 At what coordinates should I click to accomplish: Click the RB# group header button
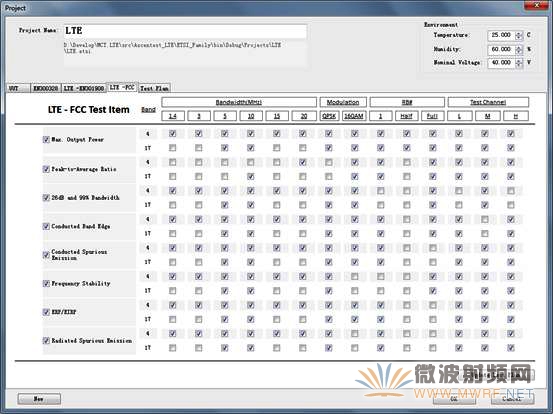[407, 102]
